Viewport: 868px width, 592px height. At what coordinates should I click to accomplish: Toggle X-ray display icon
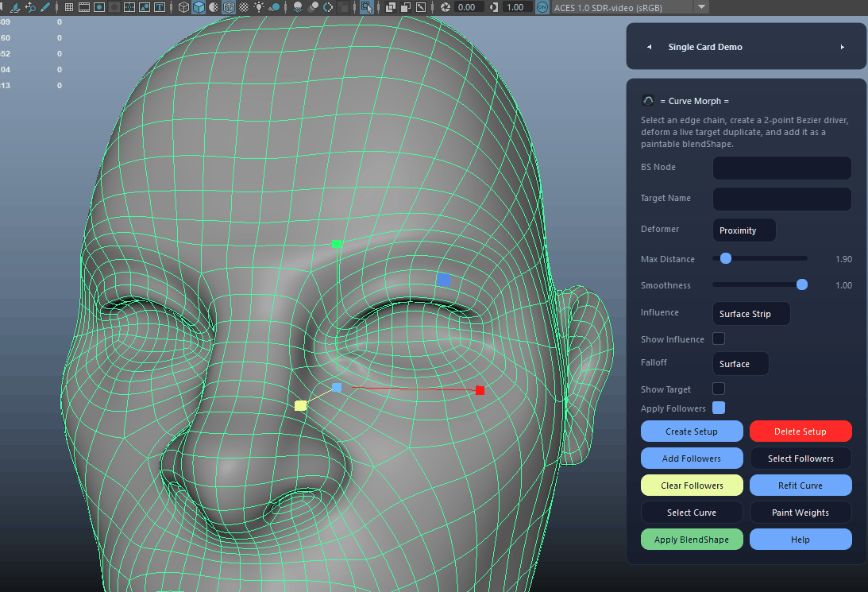tap(391, 7)
